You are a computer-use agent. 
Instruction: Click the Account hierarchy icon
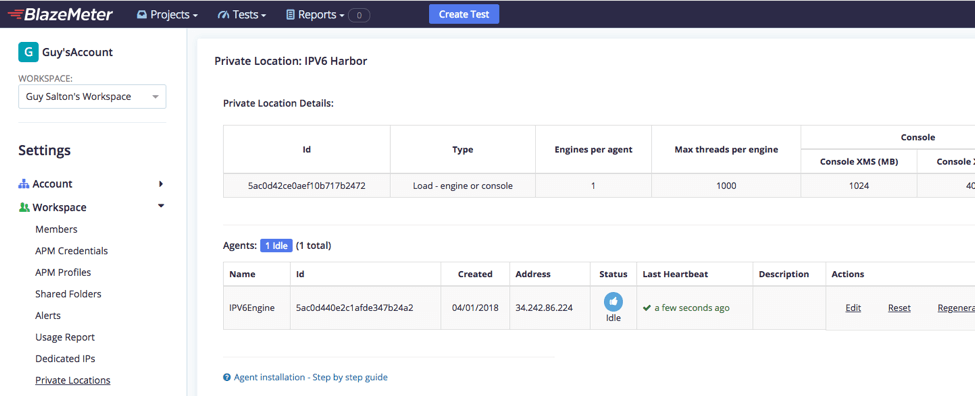coord(24,184)
